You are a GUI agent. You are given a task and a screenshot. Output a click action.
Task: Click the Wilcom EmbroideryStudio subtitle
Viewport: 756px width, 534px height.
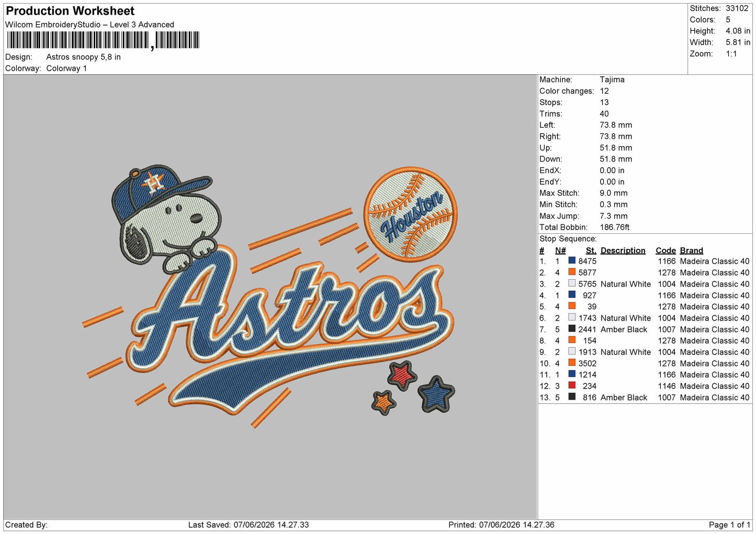89,25
